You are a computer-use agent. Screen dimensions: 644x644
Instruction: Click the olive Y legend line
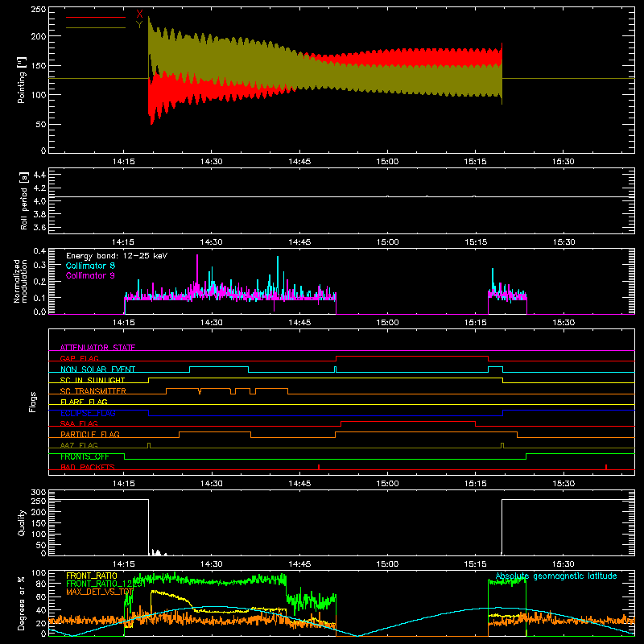pos(96,27)
